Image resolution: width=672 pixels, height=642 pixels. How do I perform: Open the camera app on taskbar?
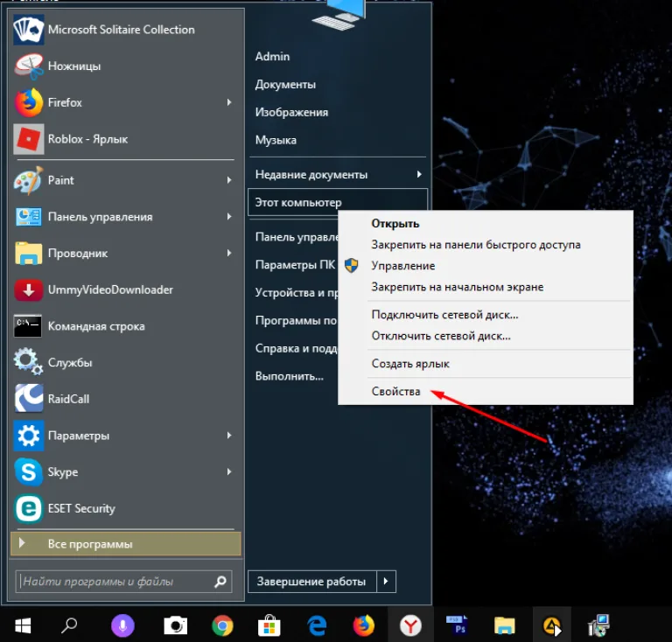click(x=176, y=625)
